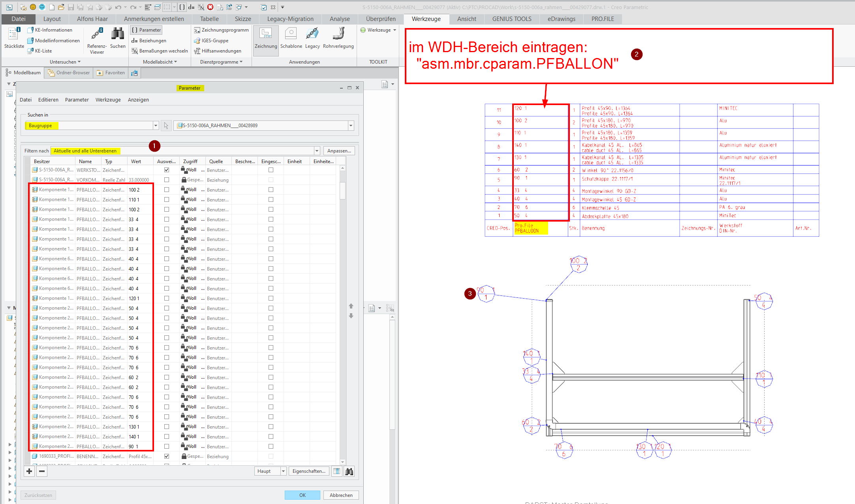Click the new file icon in quick toolbar
The width and height of the screenshot is (855, 504).
pyautogui.click(x=52, y=7)
